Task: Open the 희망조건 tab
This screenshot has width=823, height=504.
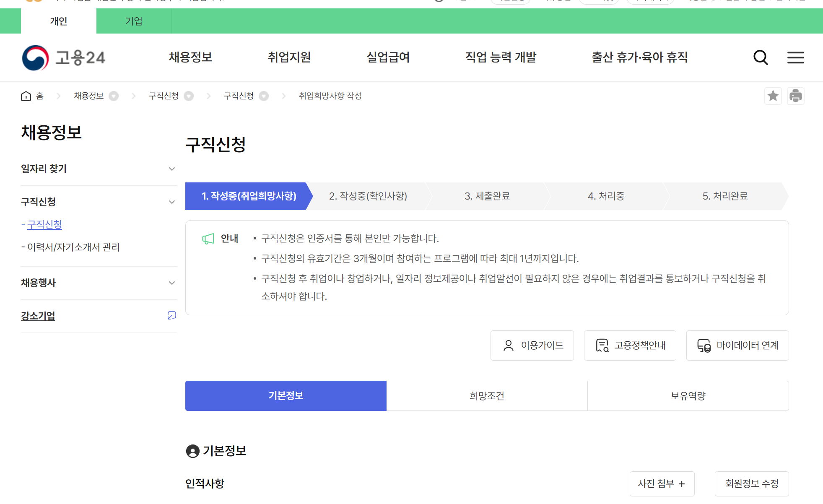Action: [486, 395]
